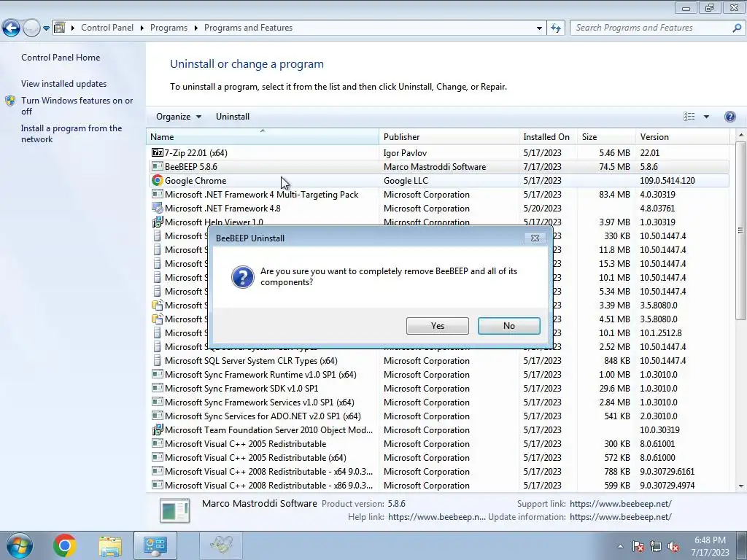This screenshot has width=747, height=560.
Task: Open the Windows Start menu
Action: [x=19, y=545]
